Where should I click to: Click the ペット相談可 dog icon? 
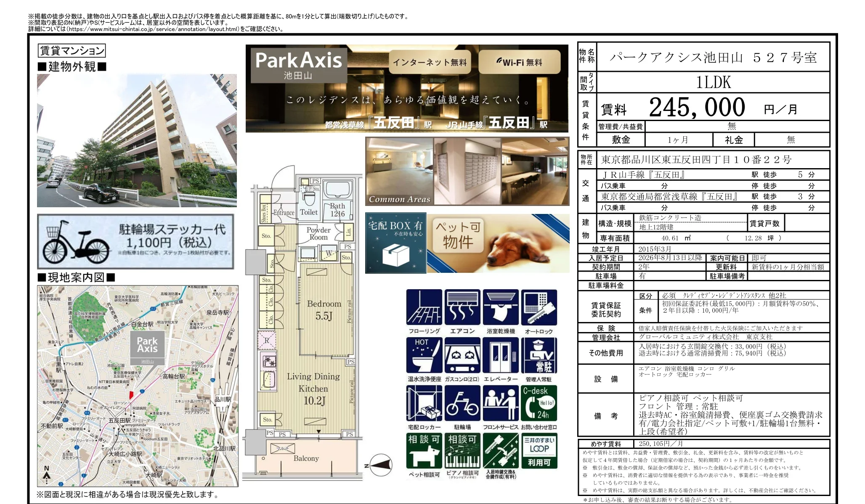pyautogui.click(x=424, y=451)
